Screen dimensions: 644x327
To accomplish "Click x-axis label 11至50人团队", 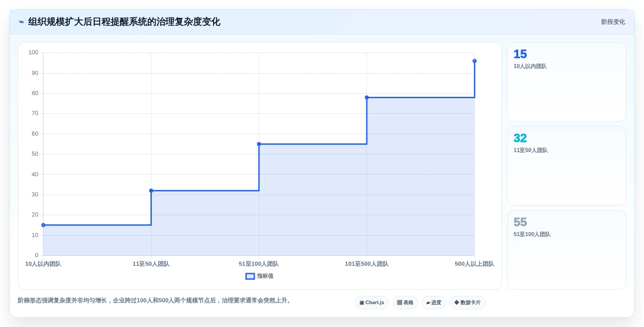I will (x=151, y=264).
